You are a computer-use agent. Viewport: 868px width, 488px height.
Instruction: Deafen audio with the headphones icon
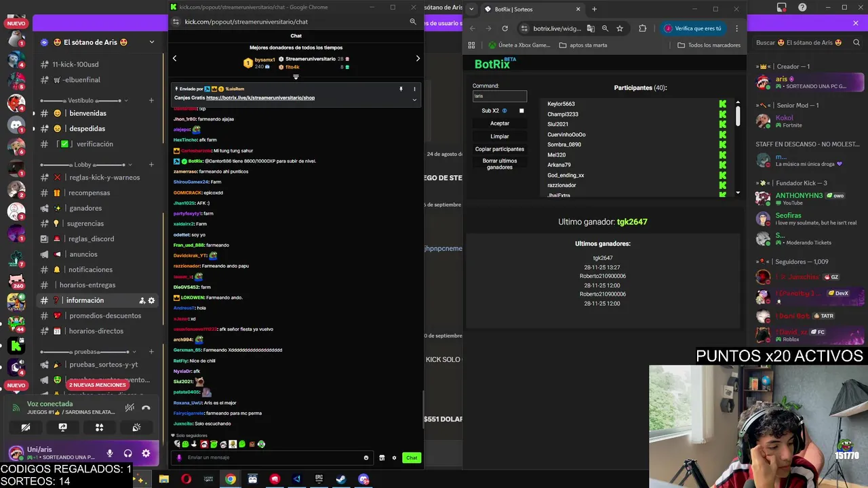[x=127, y=453]
